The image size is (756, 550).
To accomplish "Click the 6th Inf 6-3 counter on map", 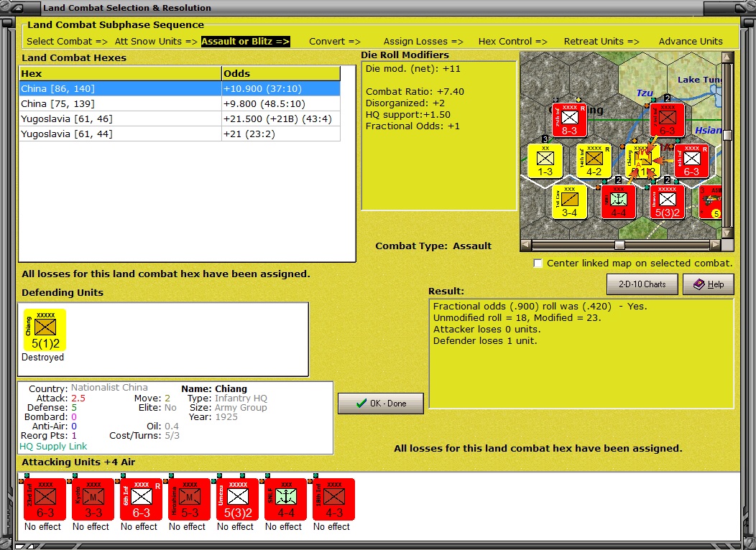I will [x=691, y=161].
